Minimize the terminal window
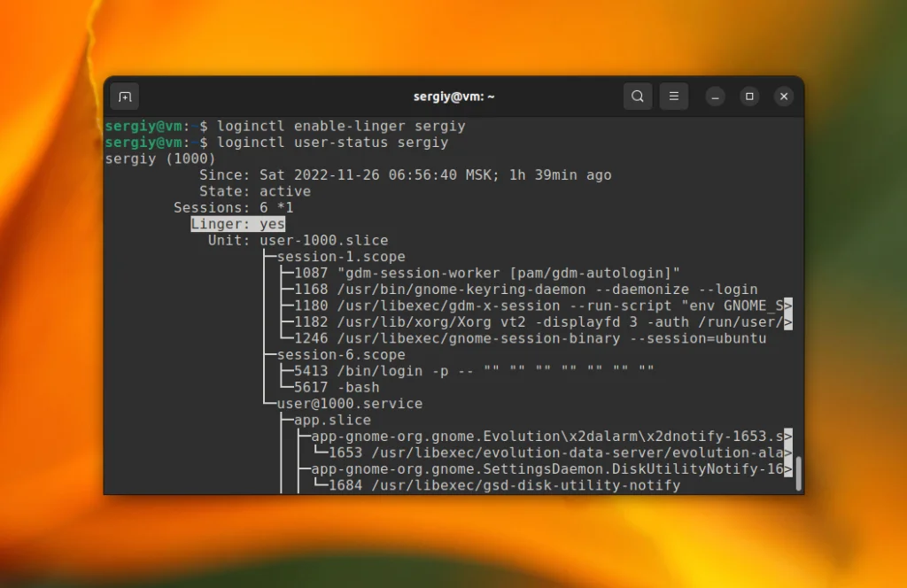907x588 pixels. [715, 96]
